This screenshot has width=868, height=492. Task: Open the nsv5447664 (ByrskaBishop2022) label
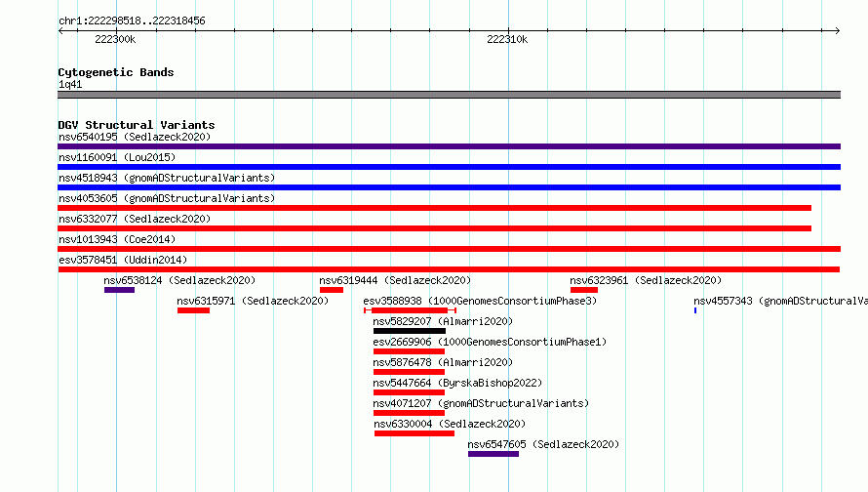(x=457, y=383)
